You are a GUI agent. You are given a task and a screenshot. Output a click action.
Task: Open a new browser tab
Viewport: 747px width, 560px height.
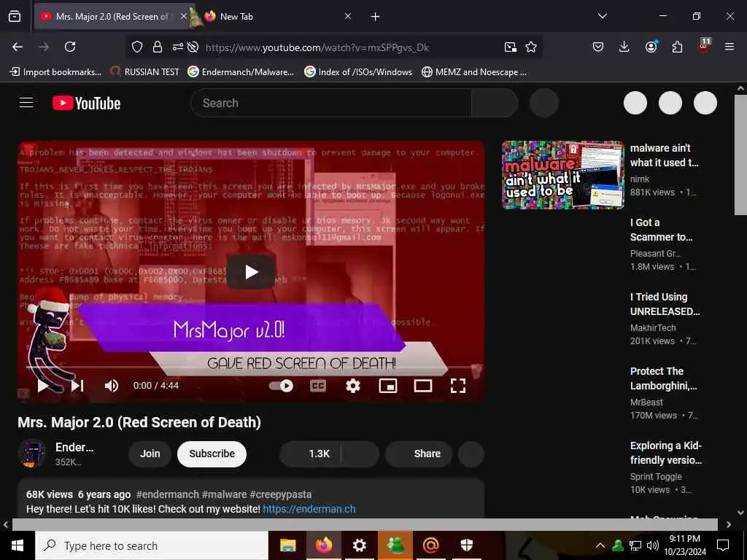pos(376,17)
